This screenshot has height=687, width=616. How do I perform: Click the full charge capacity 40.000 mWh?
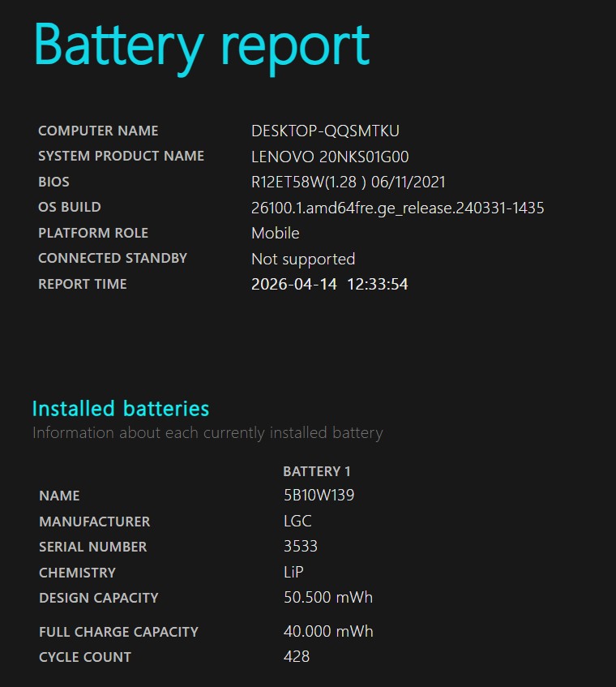[x=327, y=632]
